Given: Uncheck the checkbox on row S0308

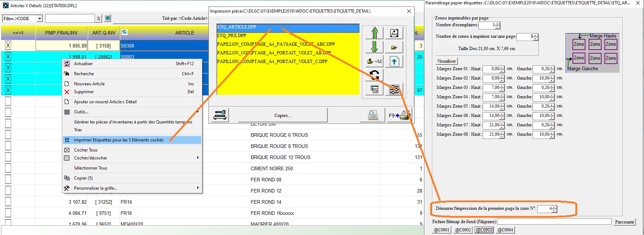Looking at the screenshot, I should [8, 45].
